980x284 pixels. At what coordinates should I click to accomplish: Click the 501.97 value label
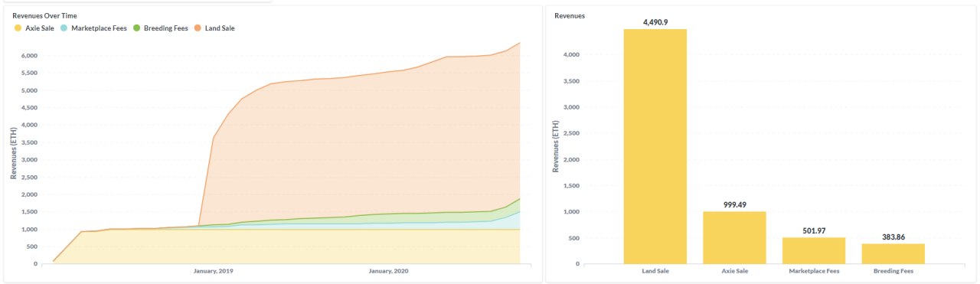click(814, 231)
